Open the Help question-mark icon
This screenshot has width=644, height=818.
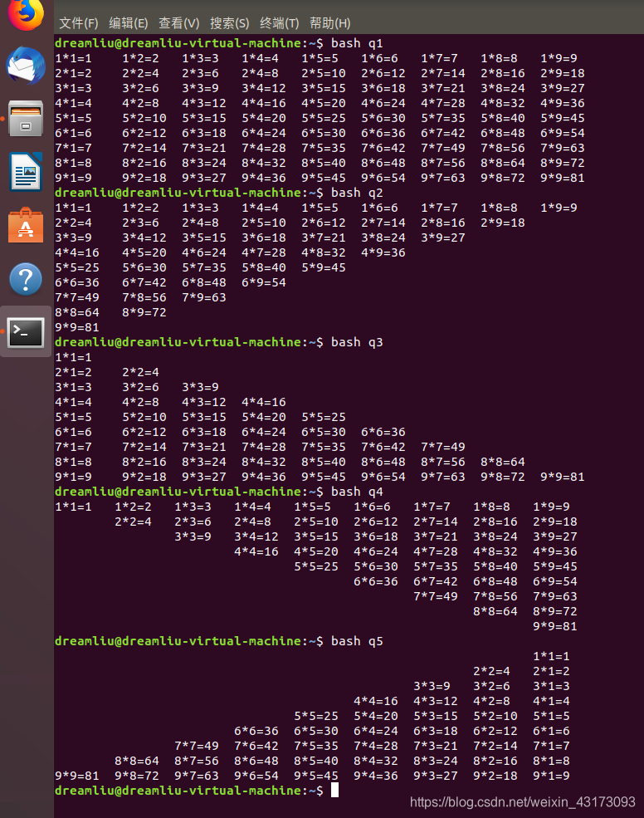(26, 279)
